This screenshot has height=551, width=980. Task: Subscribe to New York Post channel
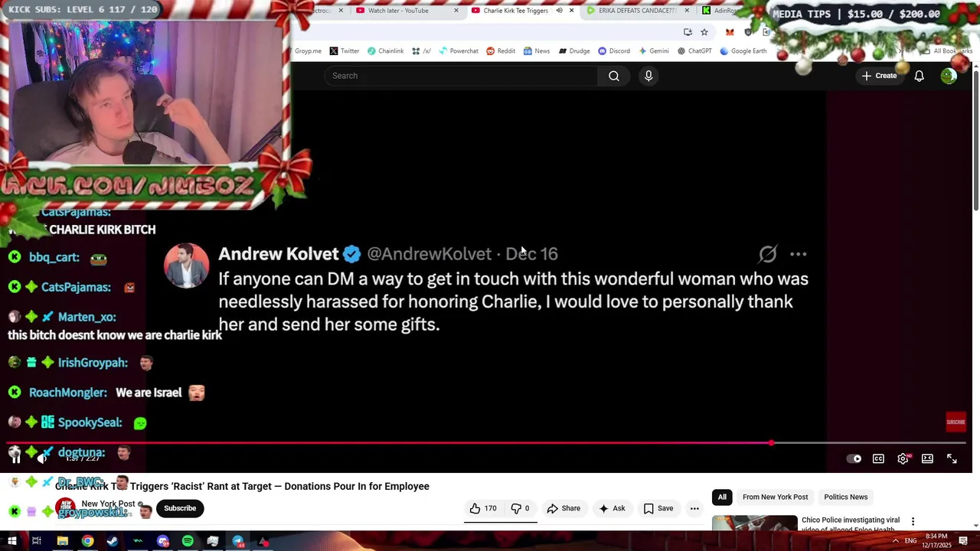click(180, 508)
